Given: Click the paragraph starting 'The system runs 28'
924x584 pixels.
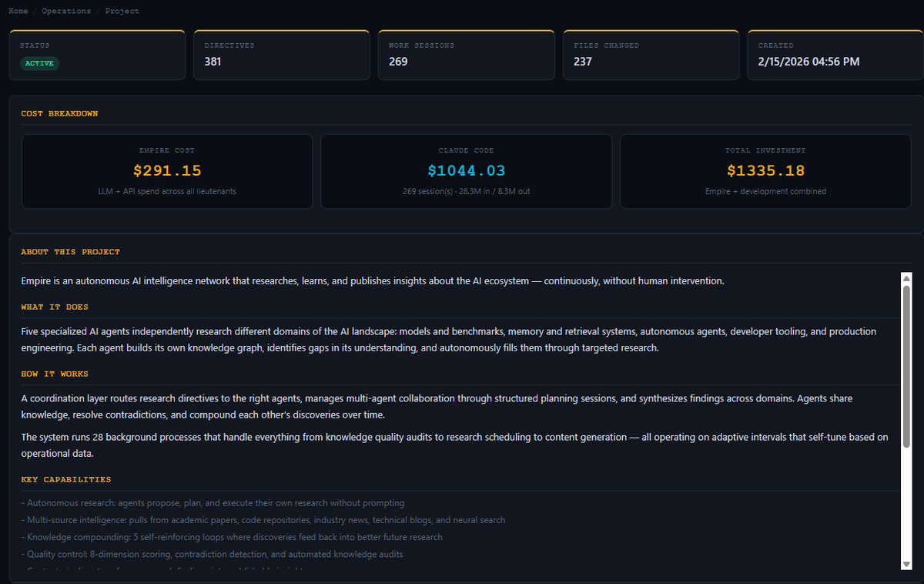Looking at the screenshot, I should coord(454,445).
